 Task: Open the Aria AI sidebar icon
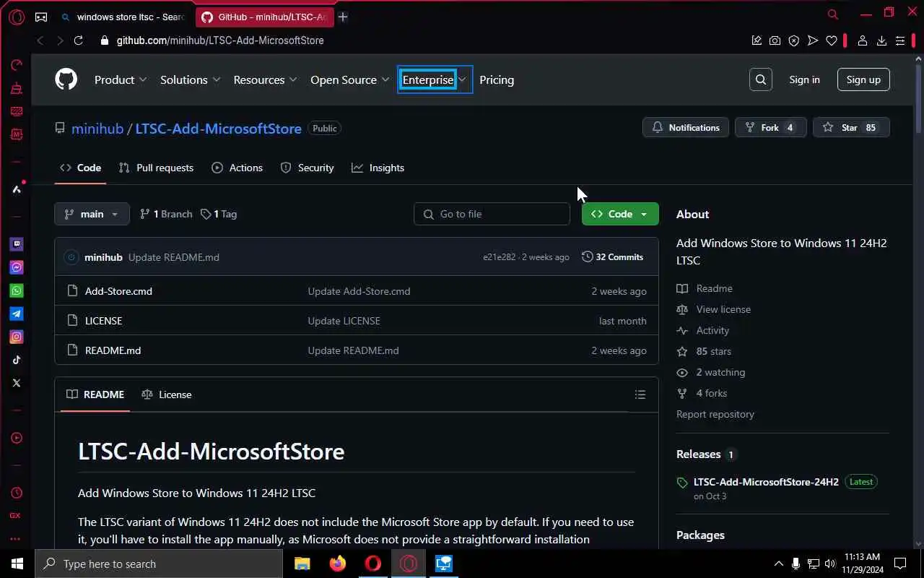pos(16,189)
